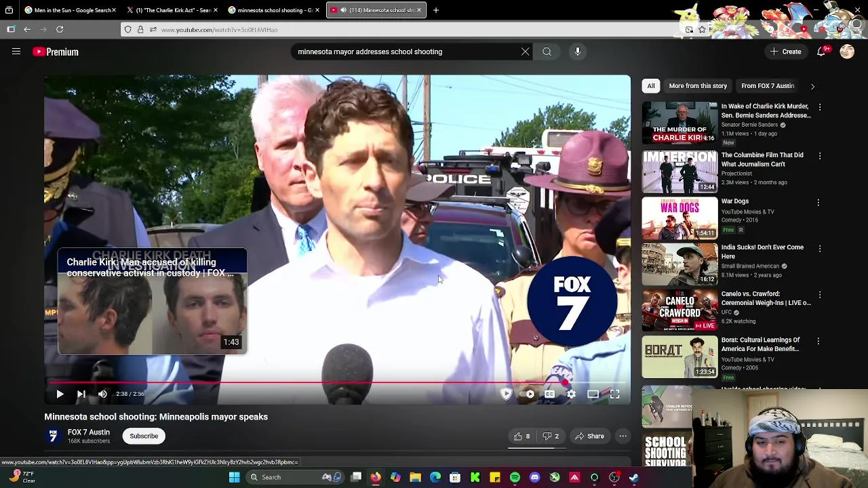Run the search with the magnifier button

[547, 52]
